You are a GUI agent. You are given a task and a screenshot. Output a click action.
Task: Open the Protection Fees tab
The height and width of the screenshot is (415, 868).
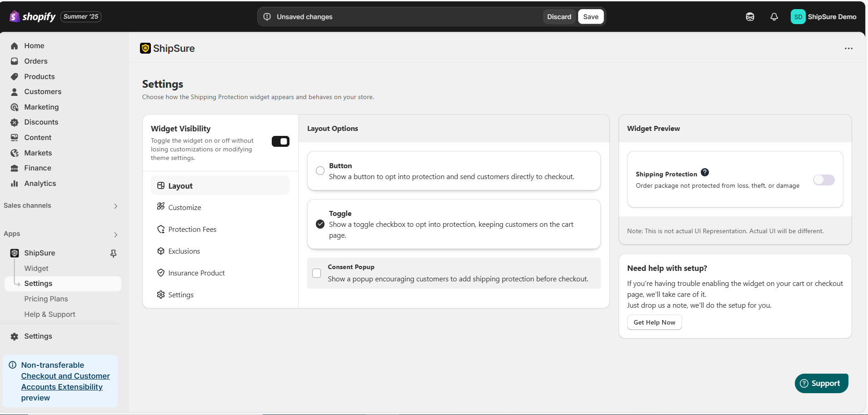tap(220, 229)
